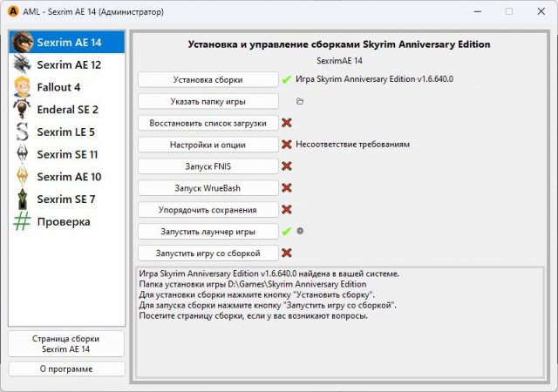Open Настройки и опции
The width and height of the screenshot is (558, 392).
pos(208,145)
